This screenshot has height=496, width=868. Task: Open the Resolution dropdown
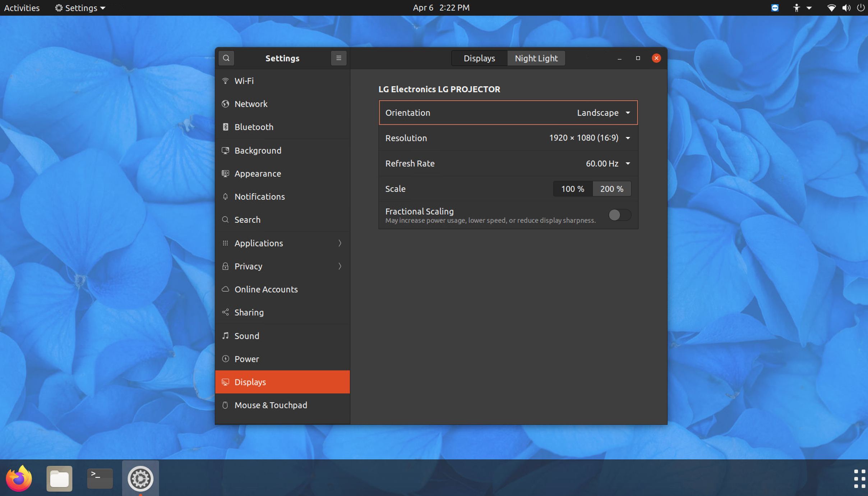pos(589,138)
